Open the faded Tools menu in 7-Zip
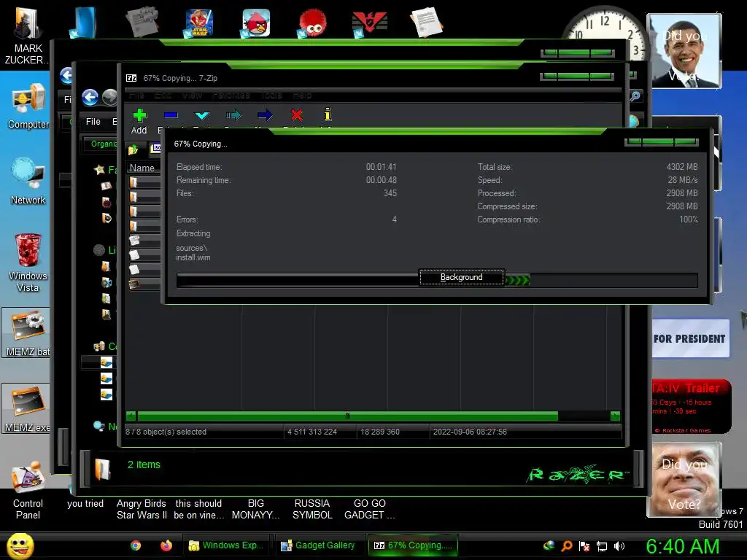This screenshot has width=747, height=560. (271, 96)
